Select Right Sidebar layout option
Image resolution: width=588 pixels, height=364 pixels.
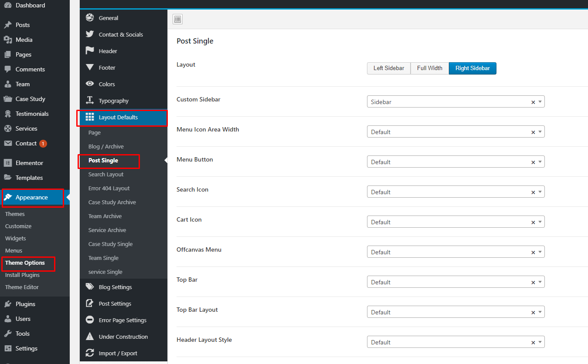(x=472, y=68)
